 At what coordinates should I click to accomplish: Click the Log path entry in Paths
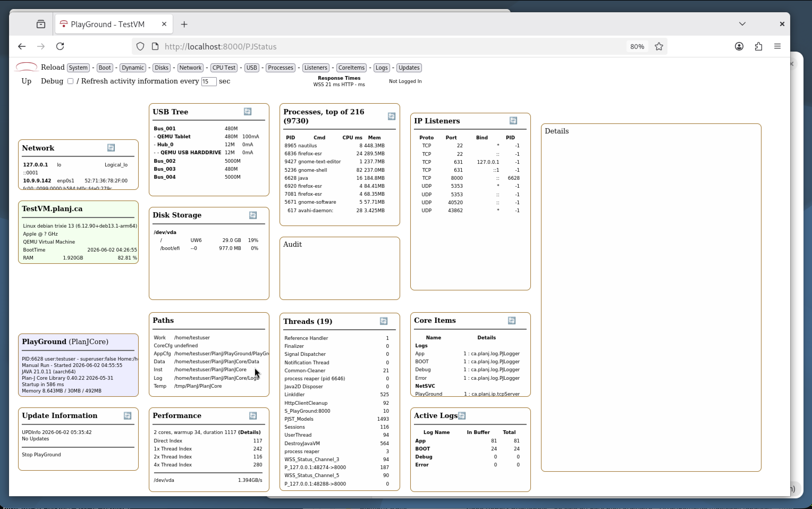(x=206, y=378)
